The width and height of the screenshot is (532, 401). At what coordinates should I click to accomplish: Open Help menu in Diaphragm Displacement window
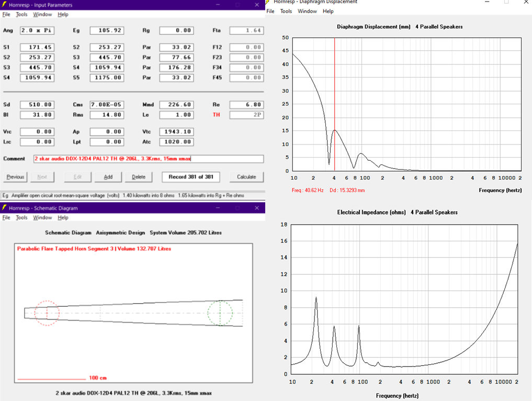click(x=328, y=11)
